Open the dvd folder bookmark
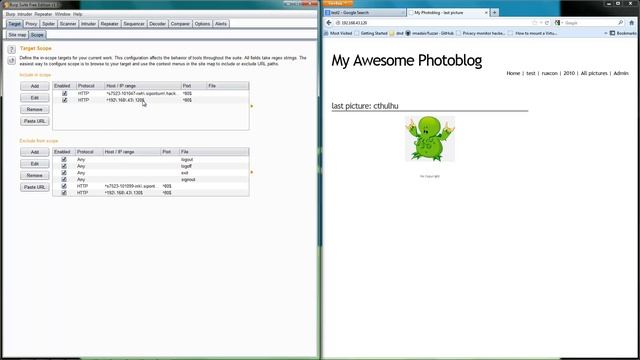Screen dimensions: 640x360 (396, 33)
